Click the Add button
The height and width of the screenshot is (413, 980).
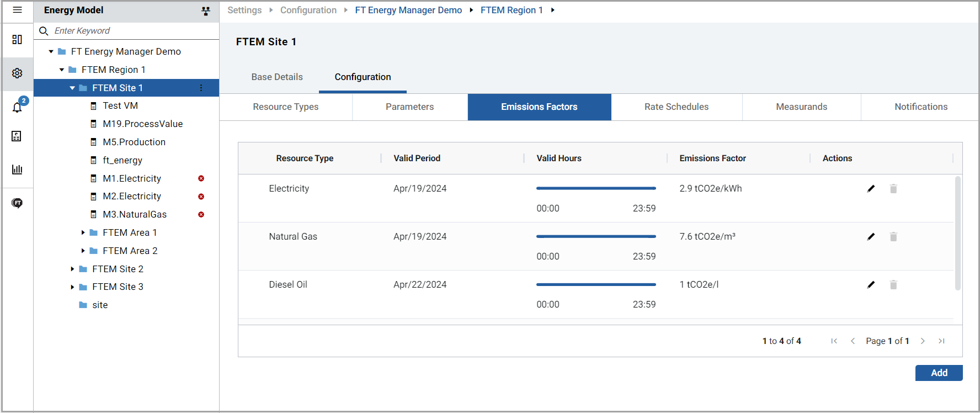click(x=938, y=373)
